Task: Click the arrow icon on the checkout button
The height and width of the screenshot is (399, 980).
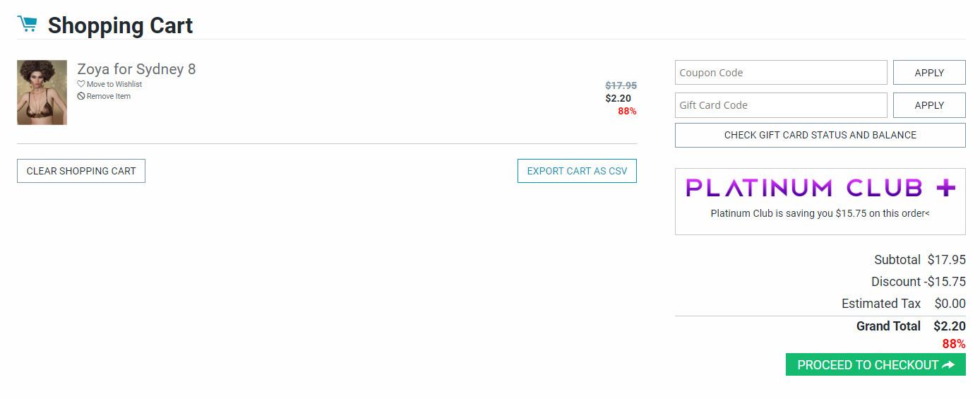Action: pyautogui.click(x=948, y=365)
